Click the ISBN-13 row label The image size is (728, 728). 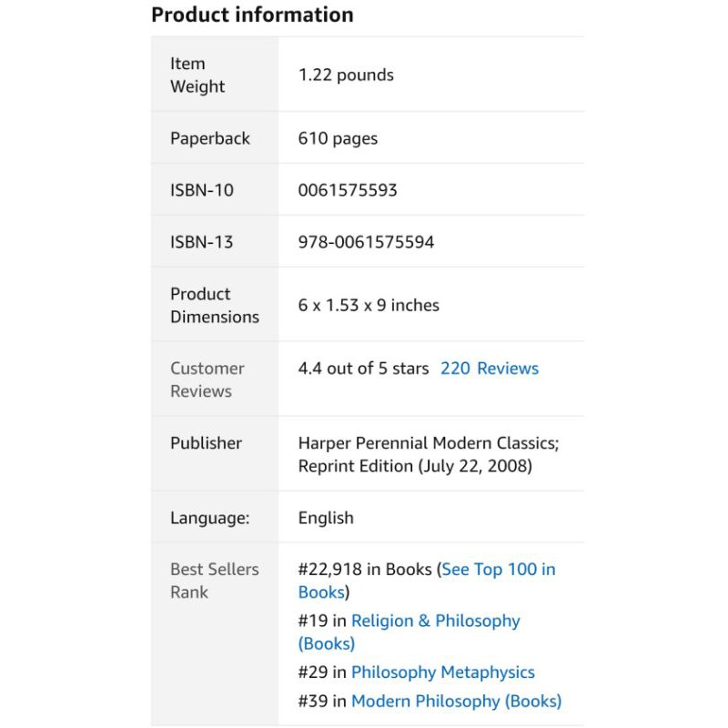(202, 242)
